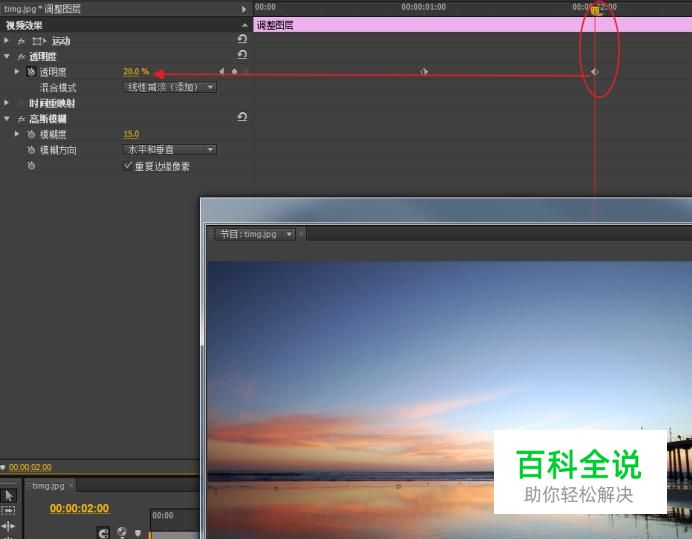Collapse the 视频效果 section arrow

click(x=244, y=25)
